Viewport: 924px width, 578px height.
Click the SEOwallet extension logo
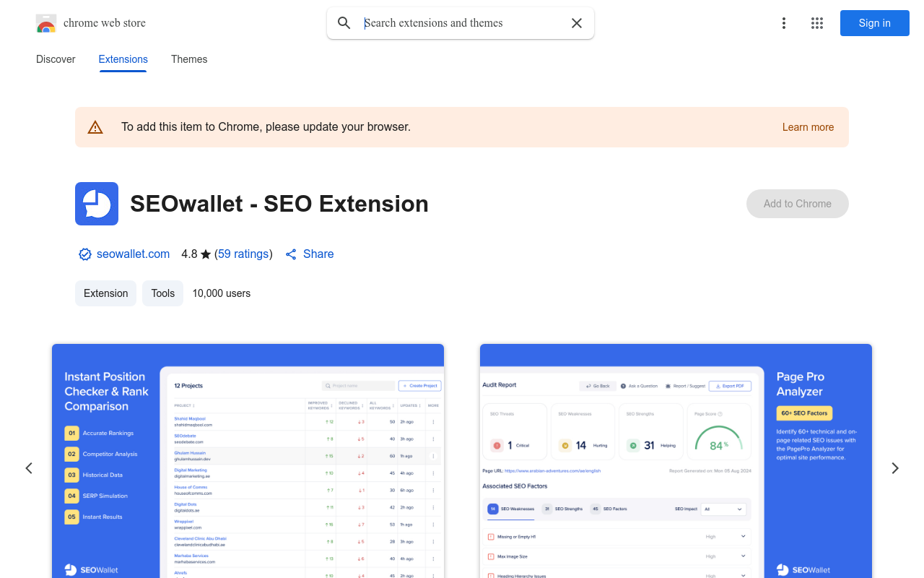coord(97,204)
